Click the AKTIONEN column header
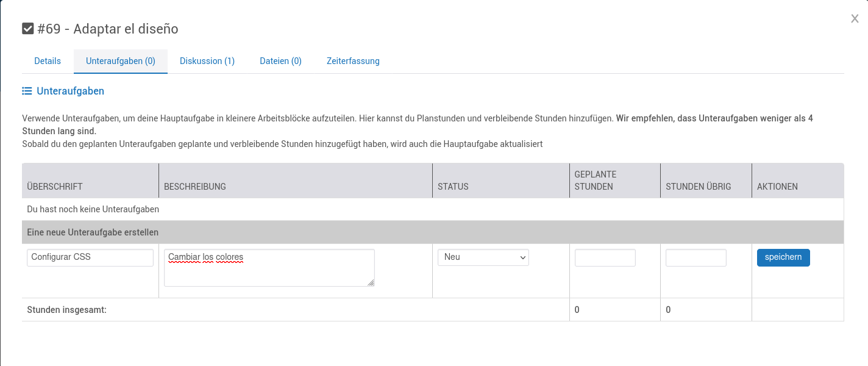The image size is (868, 366). click(x=777, y=187)
